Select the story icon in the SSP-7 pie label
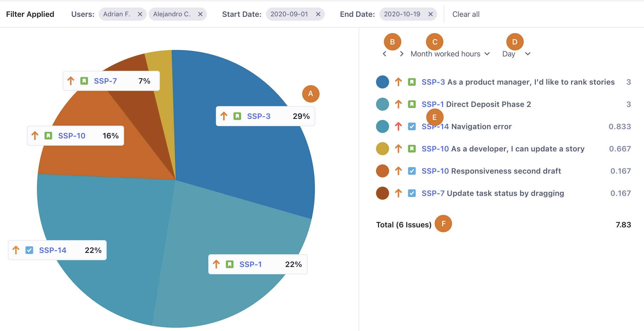 [x=84, y=80]
